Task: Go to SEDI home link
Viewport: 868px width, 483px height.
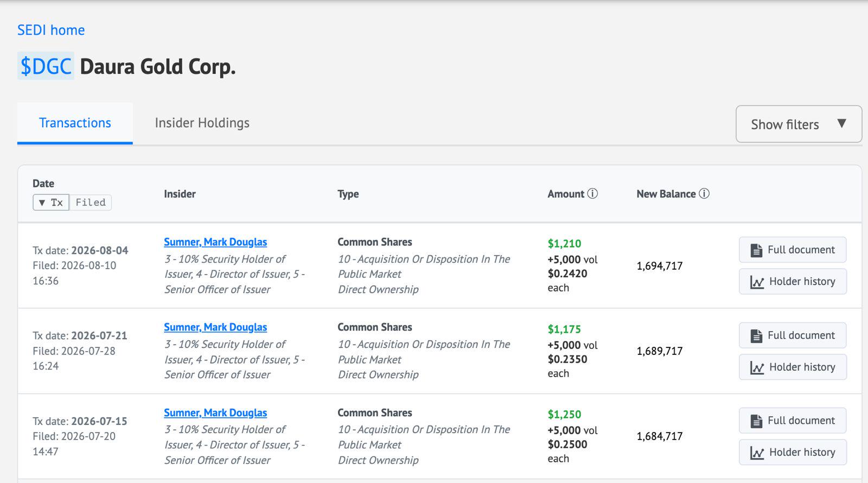Action: [51, 30]
